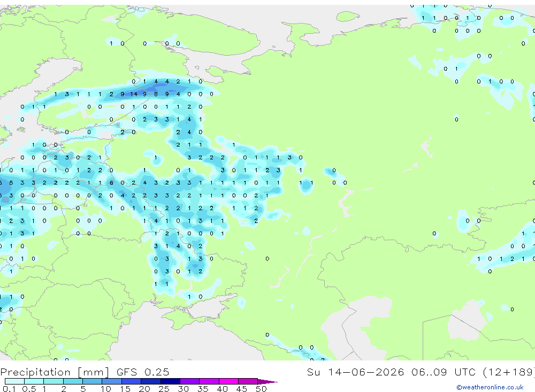The image size is (535, 392).
Task: Click the legend arrow tip above 50 mm
Action: [x=268, y=381]
